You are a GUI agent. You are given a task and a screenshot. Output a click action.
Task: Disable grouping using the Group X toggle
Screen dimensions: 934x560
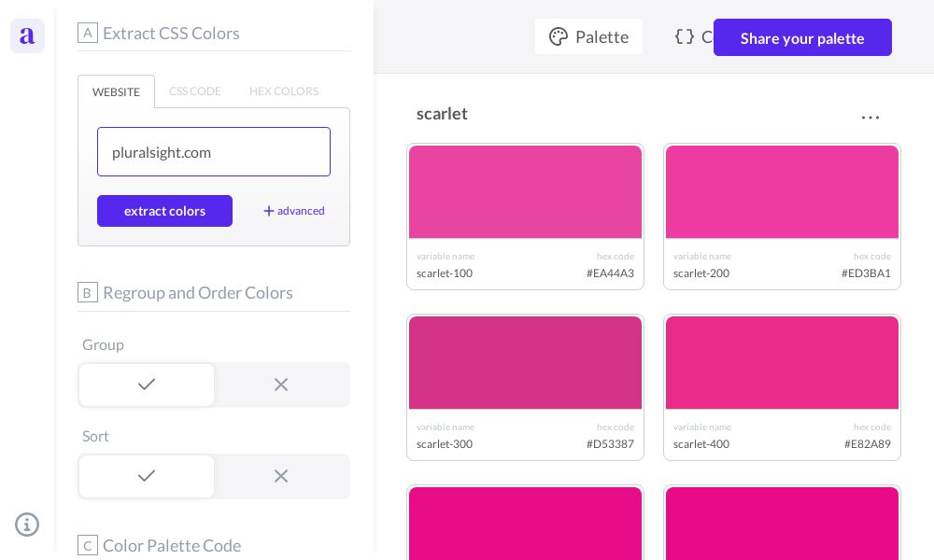[281, 385]
